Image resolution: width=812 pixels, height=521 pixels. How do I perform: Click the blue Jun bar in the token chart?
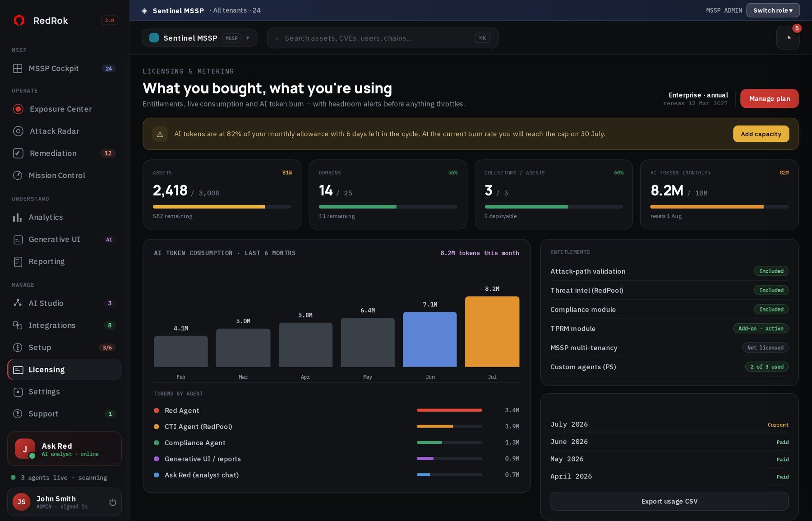429,339
